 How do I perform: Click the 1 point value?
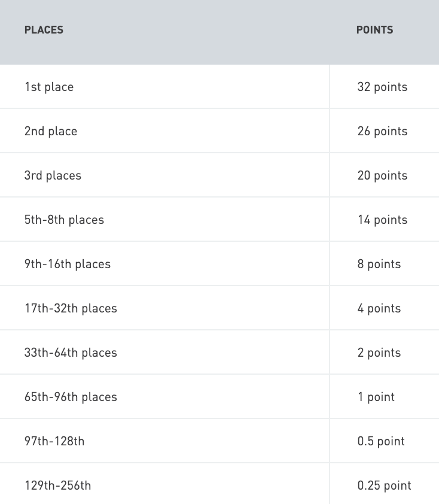[x=376, y=397]
